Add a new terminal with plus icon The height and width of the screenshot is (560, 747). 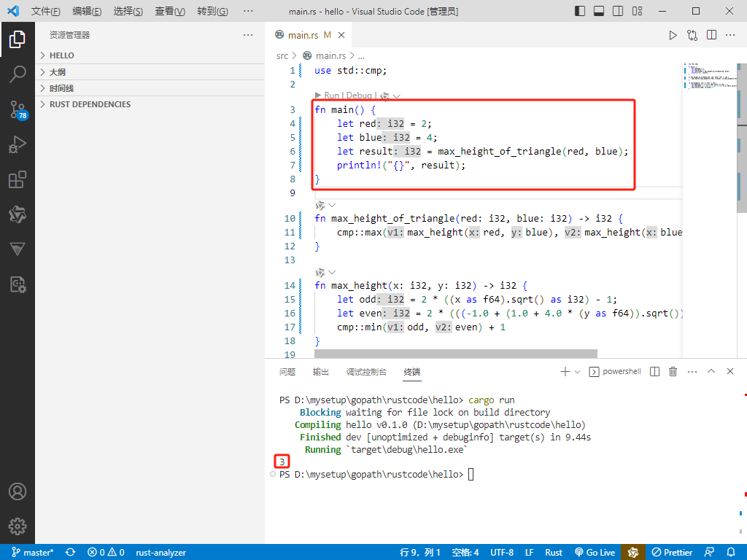pos(565,372)
